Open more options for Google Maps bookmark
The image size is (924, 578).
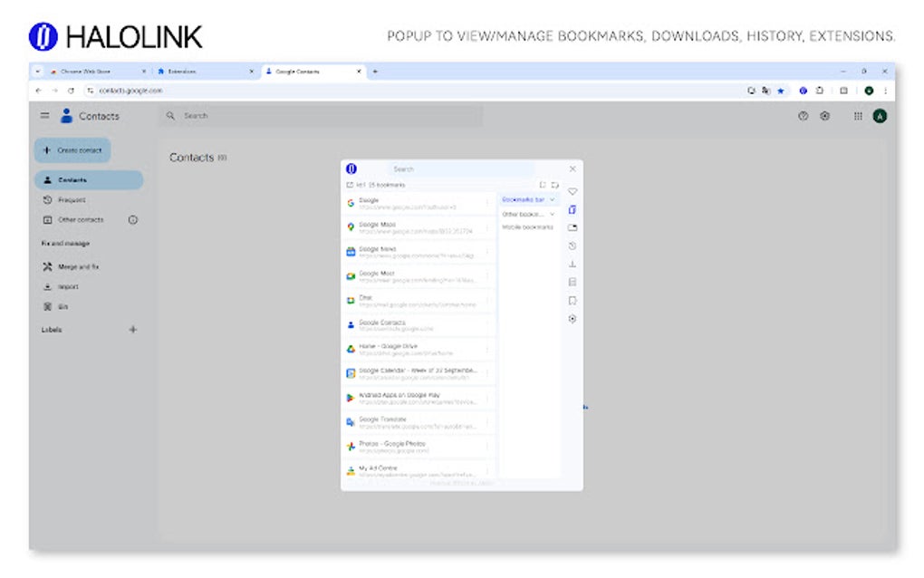(487, 227)
